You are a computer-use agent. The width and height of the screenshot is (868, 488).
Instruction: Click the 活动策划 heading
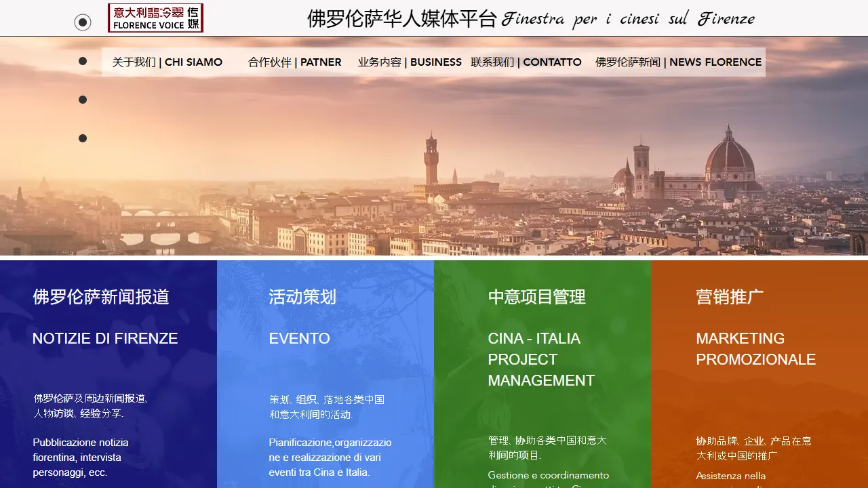click(302, 297)
